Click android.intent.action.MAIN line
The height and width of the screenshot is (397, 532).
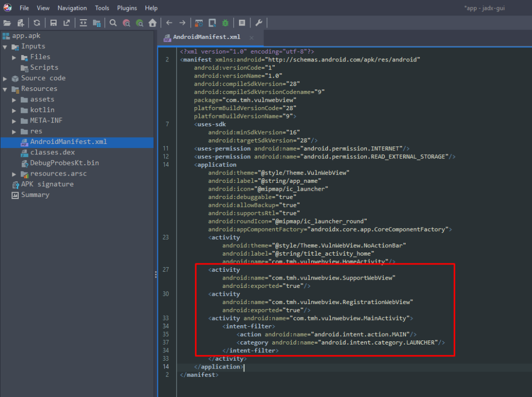click(326, 335)
